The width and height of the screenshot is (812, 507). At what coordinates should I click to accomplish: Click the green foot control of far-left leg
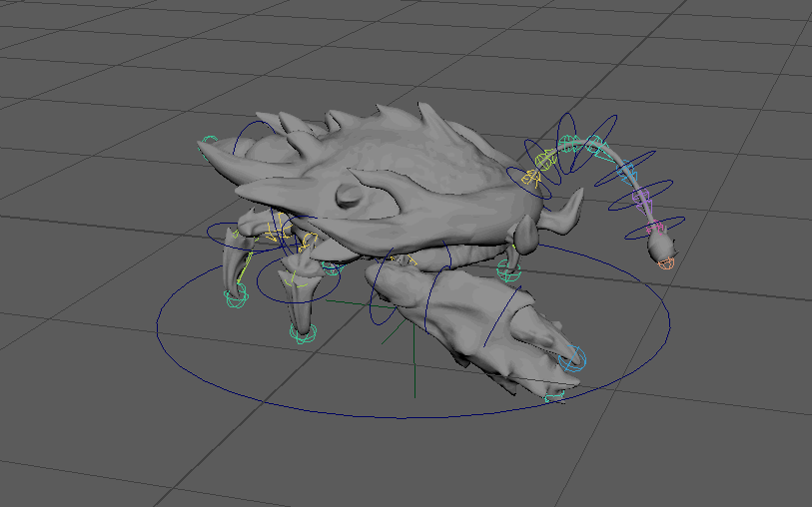pos(236,295)
